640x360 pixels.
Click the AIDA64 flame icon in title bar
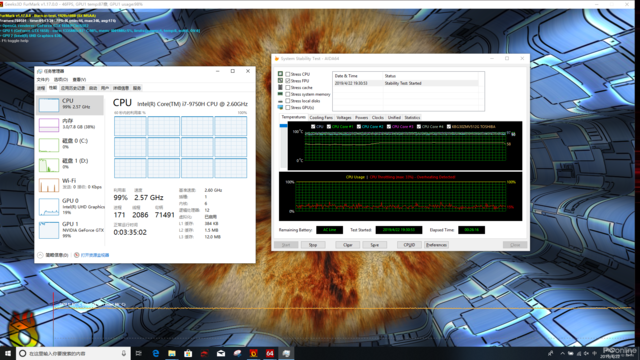click(x=277, y=59)
